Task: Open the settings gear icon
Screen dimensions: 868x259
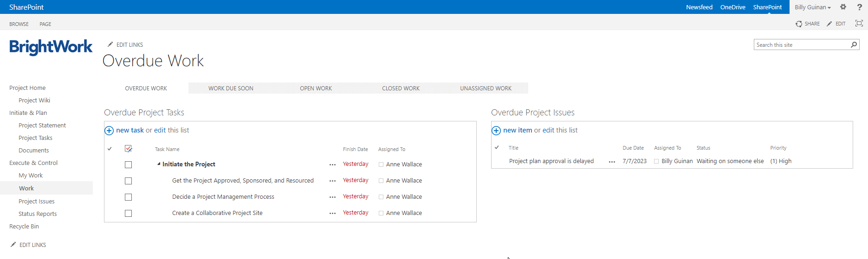Action: pyautogui.click(x=843, y=7)
